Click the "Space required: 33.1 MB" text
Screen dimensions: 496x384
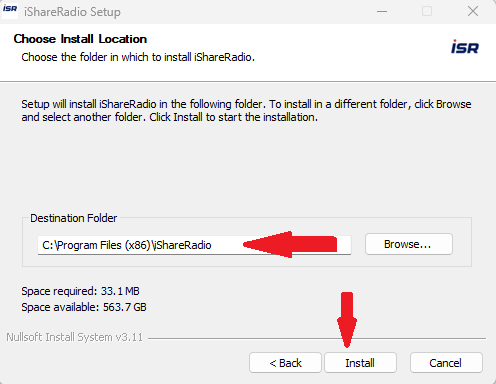click(x=80, y=291)
